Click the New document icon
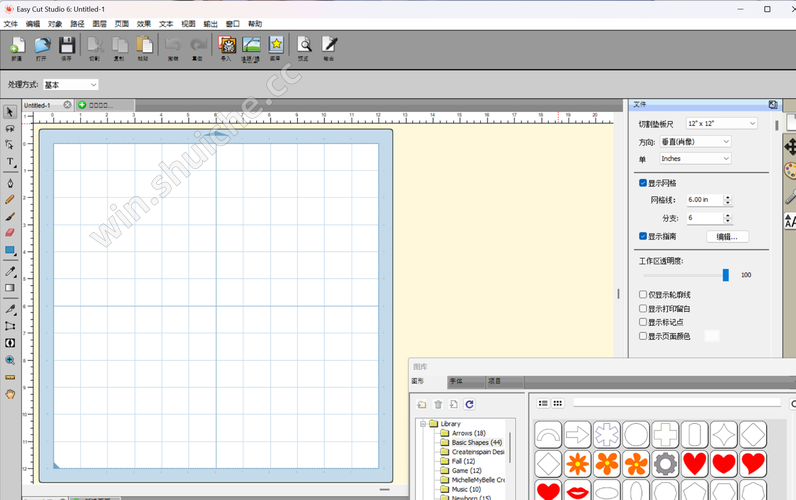This screenshot has height=500, width=796. pyautogui.click(x=17, y=46)
